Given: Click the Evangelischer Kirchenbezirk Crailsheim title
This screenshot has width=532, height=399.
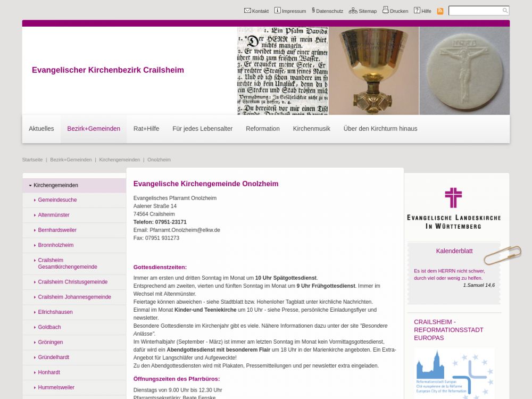Looking at the screenshot, I should click(x=108, y=70).
